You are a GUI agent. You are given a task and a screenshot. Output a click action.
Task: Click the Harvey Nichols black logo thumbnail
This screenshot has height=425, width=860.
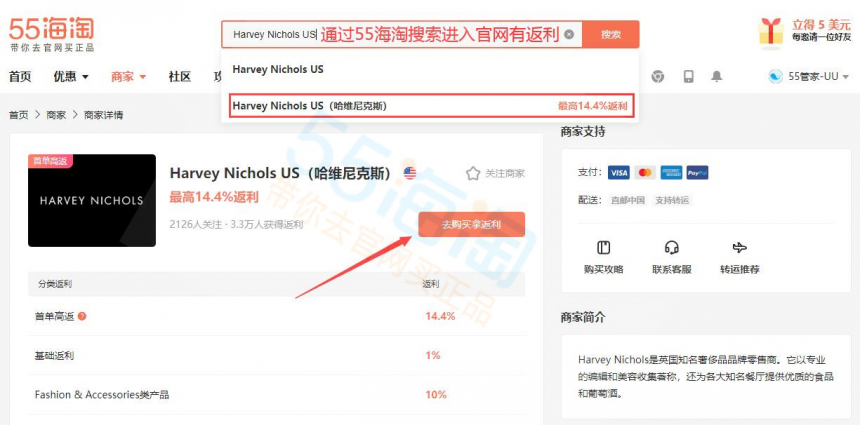point(92,201)
